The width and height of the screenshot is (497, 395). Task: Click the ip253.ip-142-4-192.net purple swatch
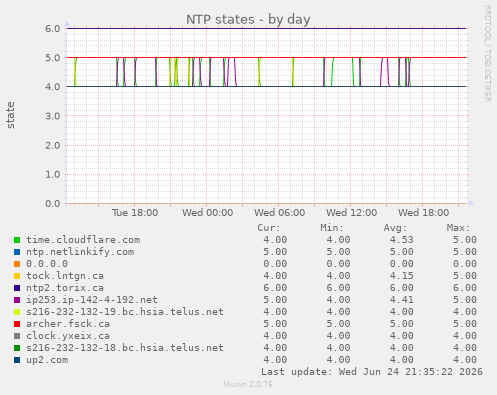tap(17, 300)
